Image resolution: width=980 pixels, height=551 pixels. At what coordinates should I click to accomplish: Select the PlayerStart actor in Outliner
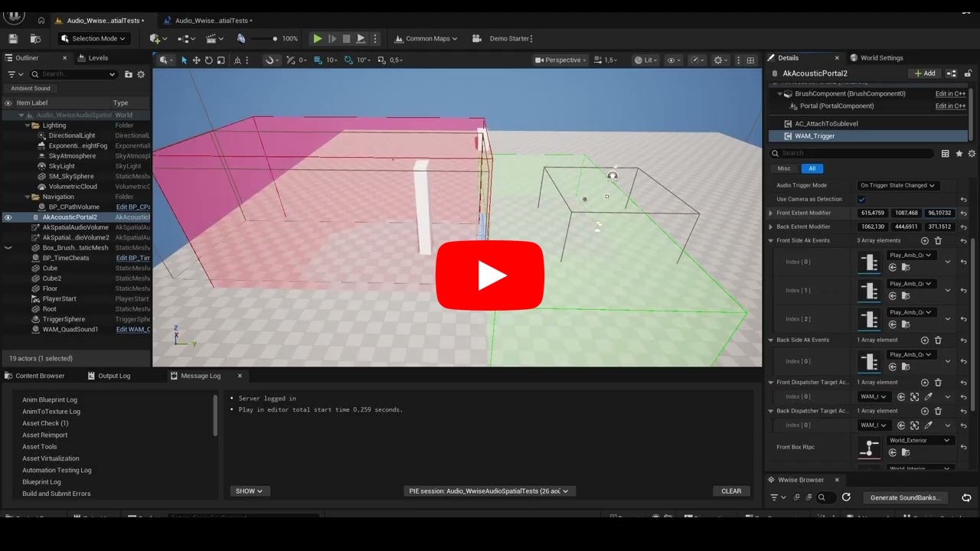coord(59,298)
